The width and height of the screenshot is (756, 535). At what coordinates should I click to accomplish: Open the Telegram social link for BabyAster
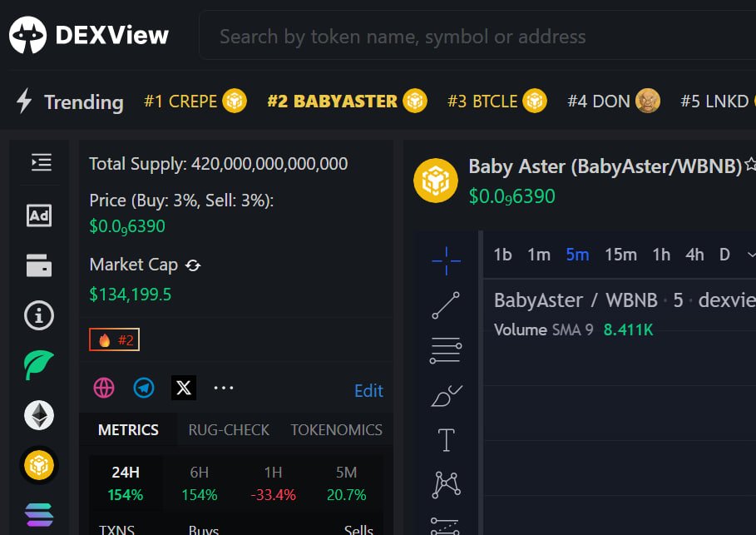pyautogui.click(x=143, y=388)
